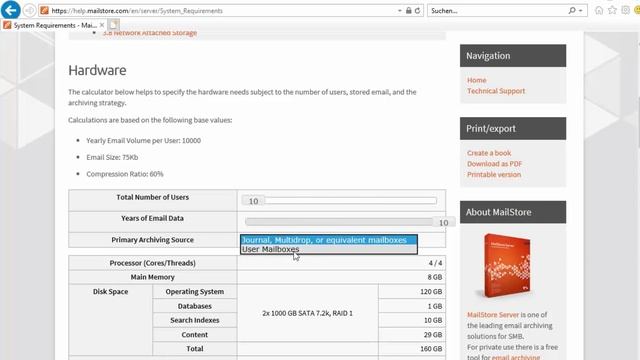
Task: Click the Content '29 GB' cell
Action: (x=412, y=334)
